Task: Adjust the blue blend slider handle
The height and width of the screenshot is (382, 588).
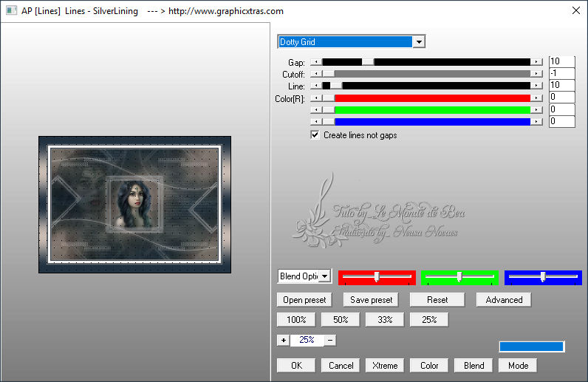Action: [x=543, y=277]
